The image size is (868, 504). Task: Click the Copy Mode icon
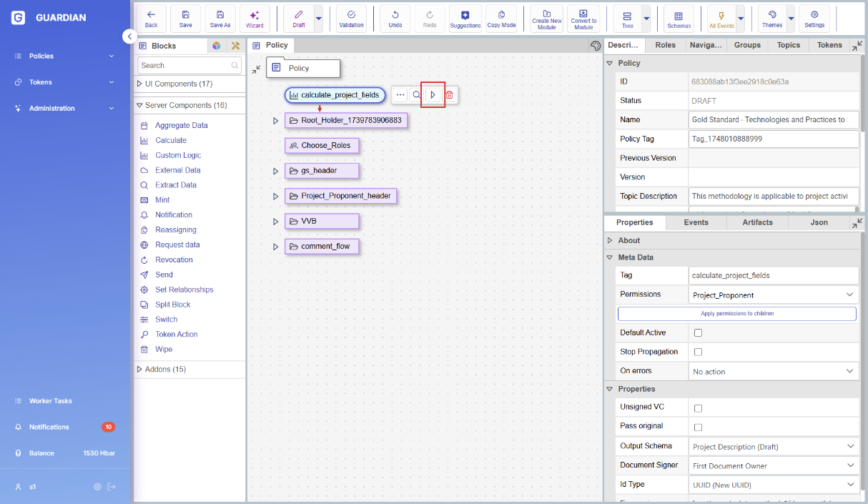501,19
